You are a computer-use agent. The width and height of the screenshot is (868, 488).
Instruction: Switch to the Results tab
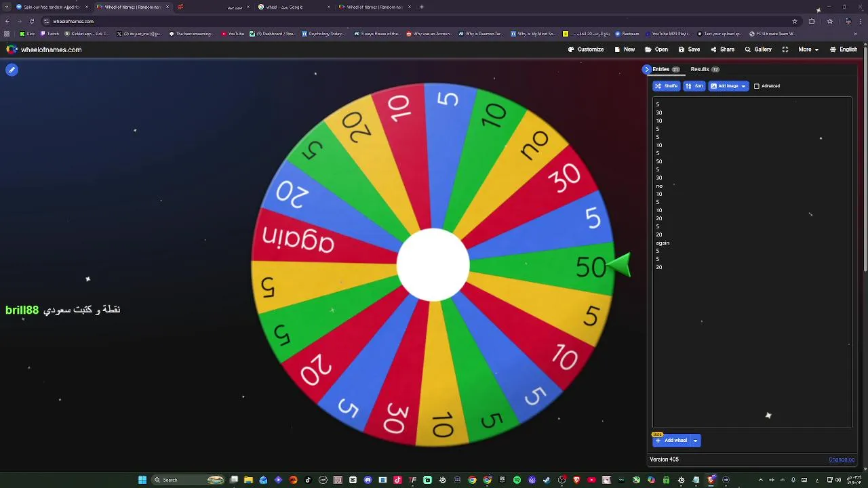point(705,69)
